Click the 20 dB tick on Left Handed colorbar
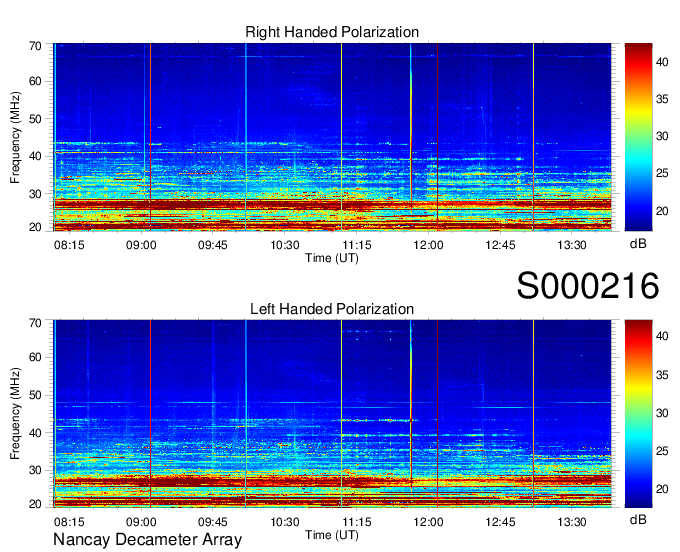This screenshot has width=680, height=552. (x=662, y=489)
